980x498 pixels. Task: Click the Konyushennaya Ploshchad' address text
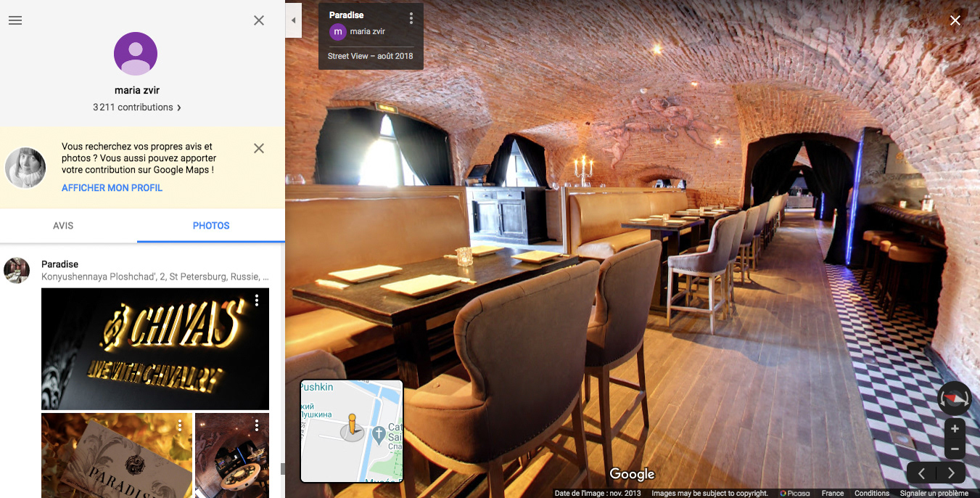[155, 277]
